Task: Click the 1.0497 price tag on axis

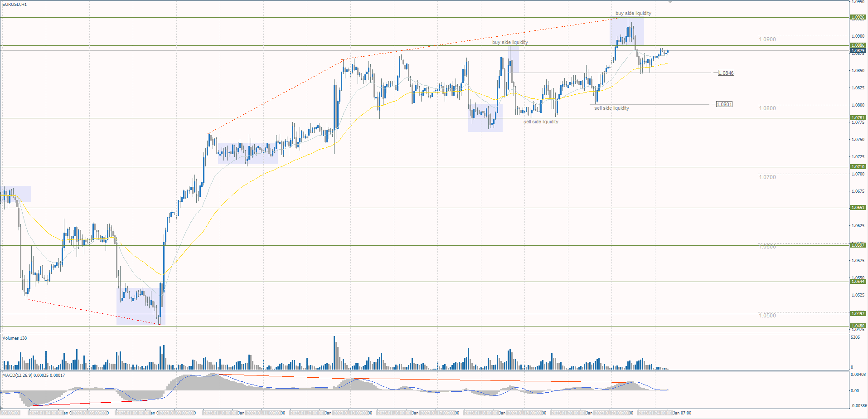Action: click(858, 314)
